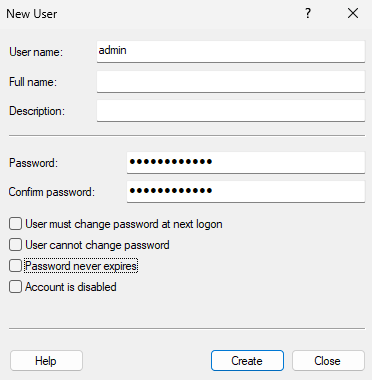Toggle the Account is disabled checkbox
Image resolution: width=372 pixels, height=380 pixels.
click(x=15, y=287)
